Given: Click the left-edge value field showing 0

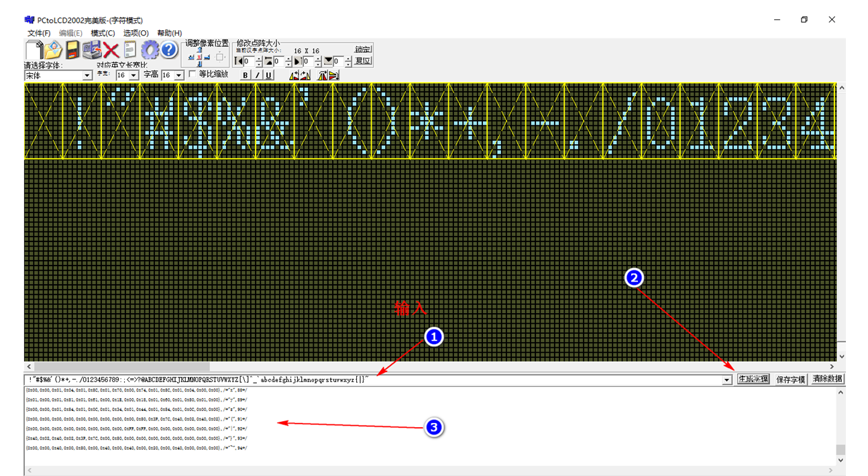Looking at the screenshot, I should pyautogui.click(x=249, y=62).
